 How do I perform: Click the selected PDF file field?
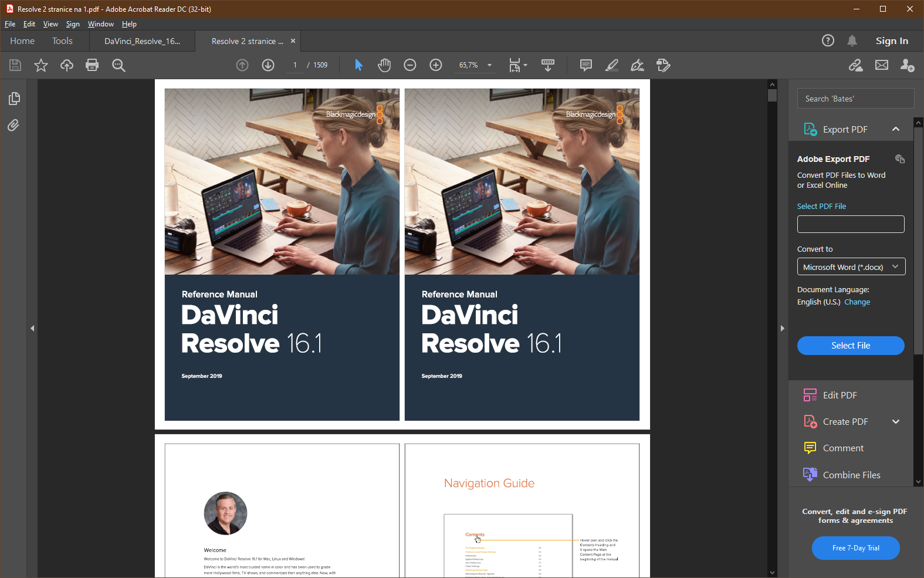pos(851,224)
